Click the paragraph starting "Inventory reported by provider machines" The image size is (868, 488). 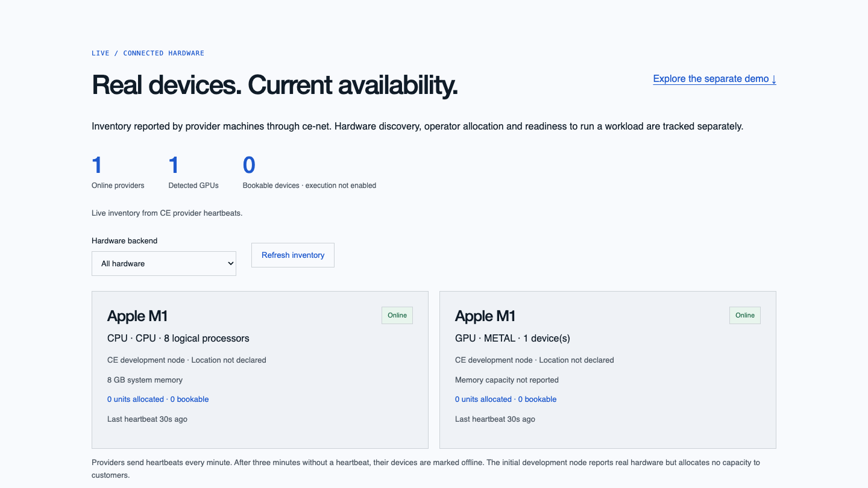click(x=417, y=127)
